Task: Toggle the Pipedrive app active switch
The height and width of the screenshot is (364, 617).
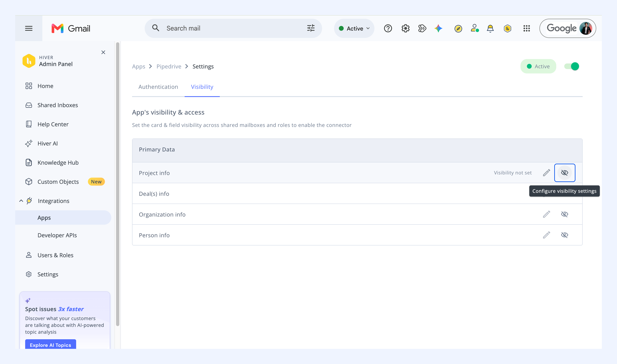Action: (572, 66)
